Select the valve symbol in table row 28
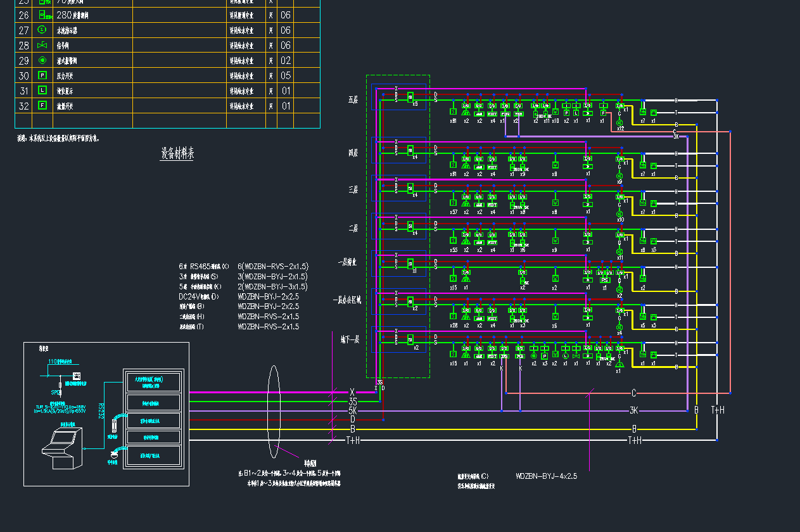Viewport: 800px width, 532px height. [42, 46]
